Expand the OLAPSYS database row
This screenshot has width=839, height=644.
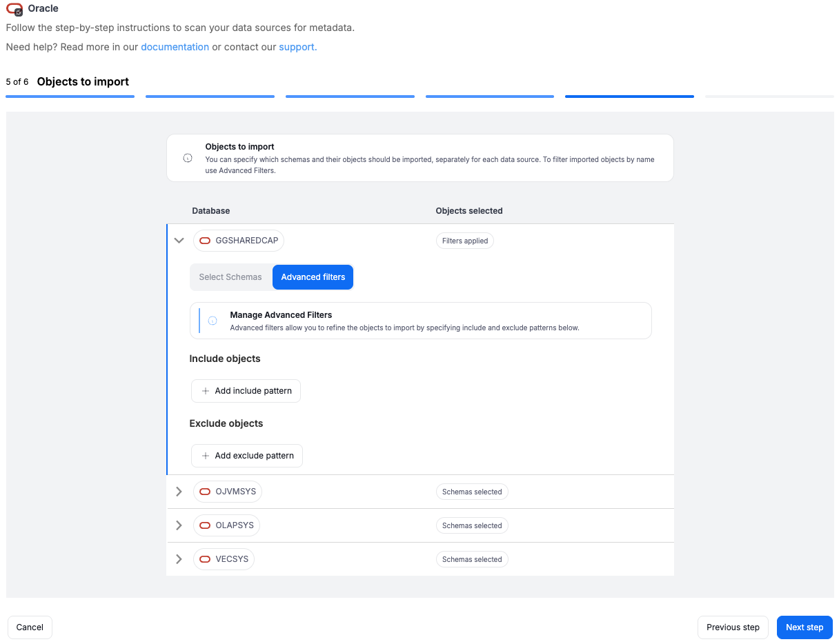179,525
